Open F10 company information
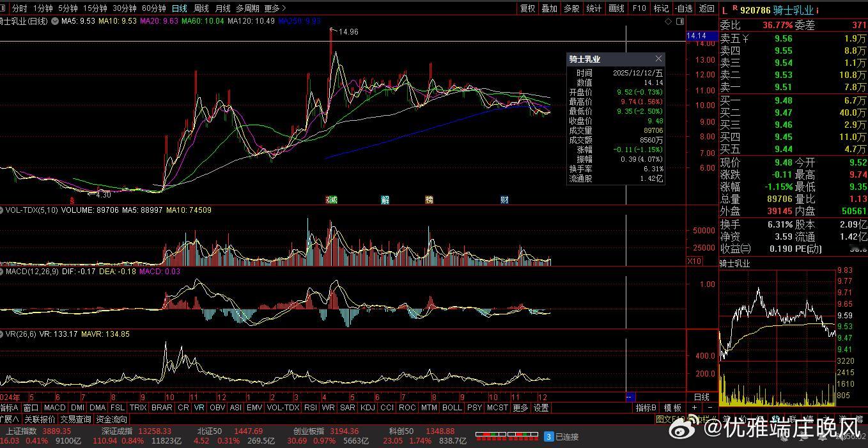Image resolution: width=868 pixels, height=448 pixels. (x=639, y=8)
